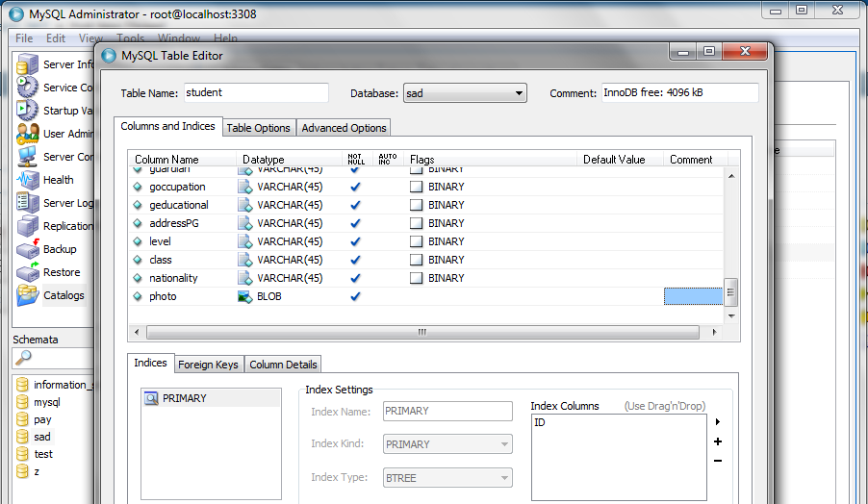Click the Table Name field
The image size is (868, 504).
click(256, 92)
